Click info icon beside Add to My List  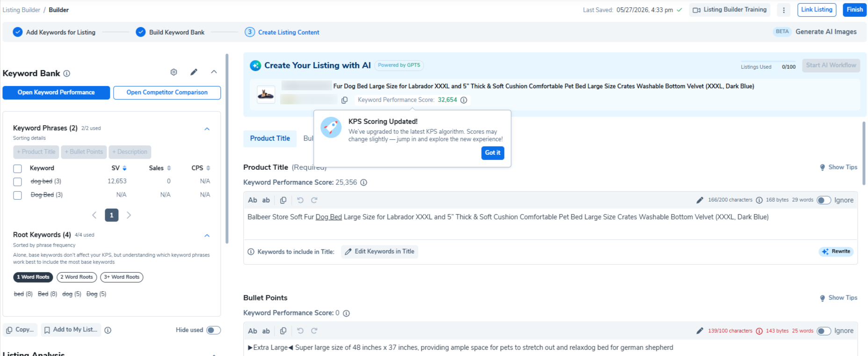[108, 330]
